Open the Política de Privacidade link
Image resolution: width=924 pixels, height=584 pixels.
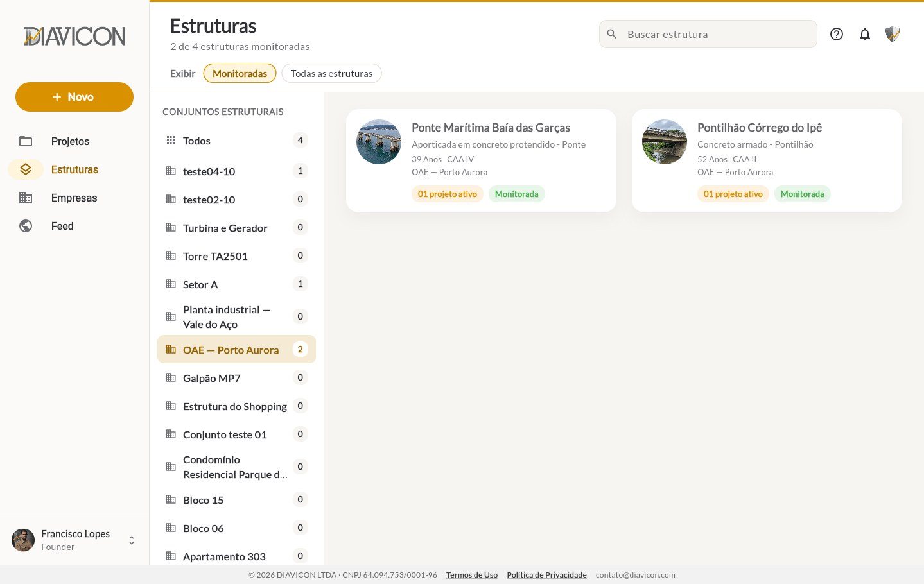(x=546, y=575)
